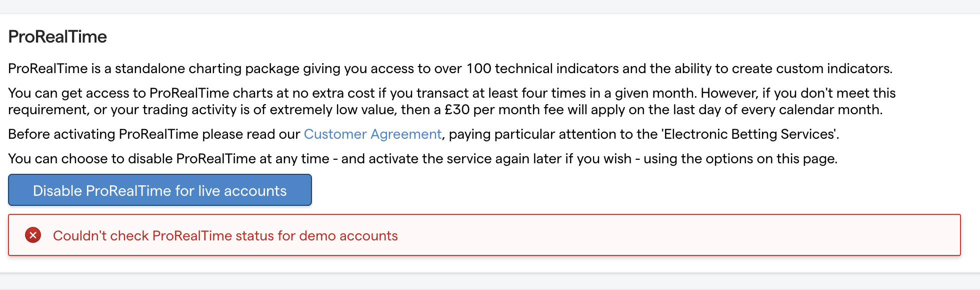
Task: Click empty space inside the red alert box
Action: pyautogui.click(x=700, y=235)
